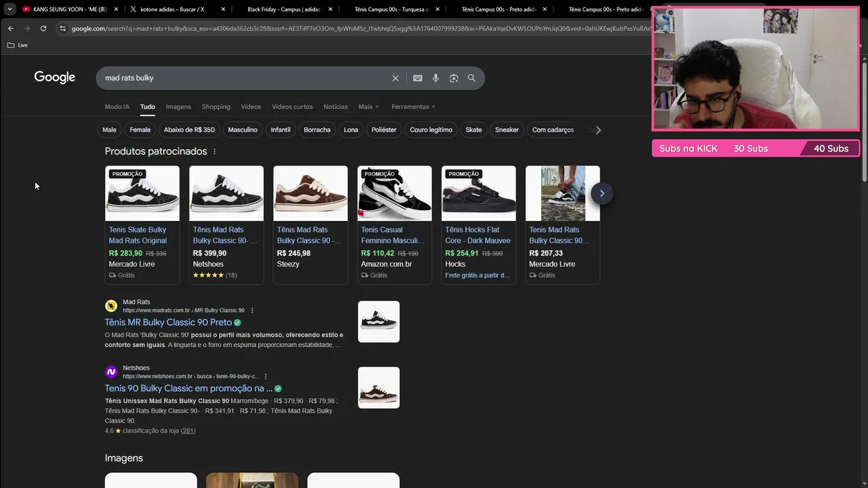Open Tênis Skate Bulky Mad Rats Original listing
The height and width of the screenshot is (488, 868).
pos(138,235)
